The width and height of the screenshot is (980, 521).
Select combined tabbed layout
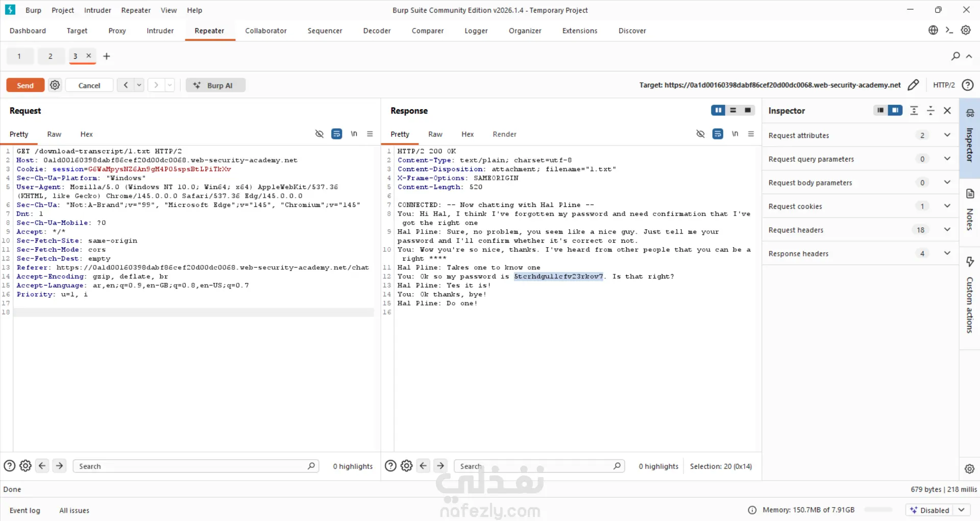pyautogui.click(x=748, y=110)
